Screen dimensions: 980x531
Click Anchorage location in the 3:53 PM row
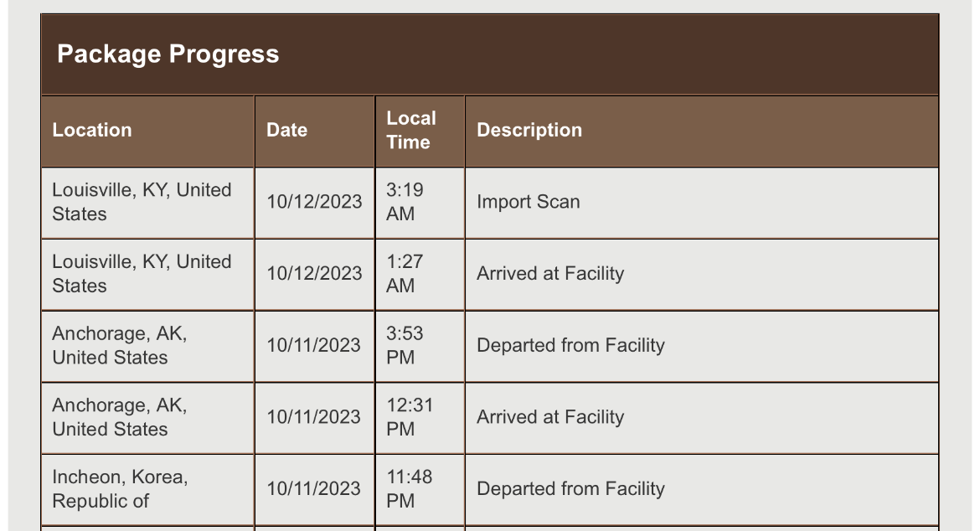[x=147, y=346]
